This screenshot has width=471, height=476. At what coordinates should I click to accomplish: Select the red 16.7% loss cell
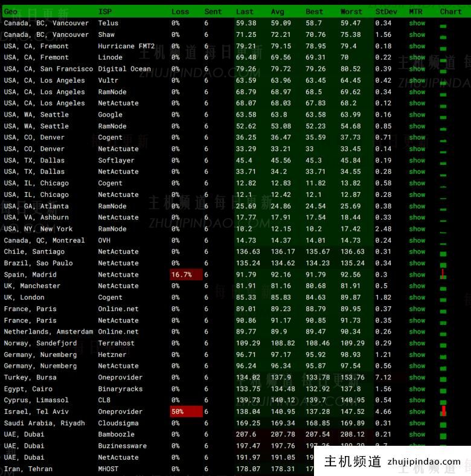[186, 275]
